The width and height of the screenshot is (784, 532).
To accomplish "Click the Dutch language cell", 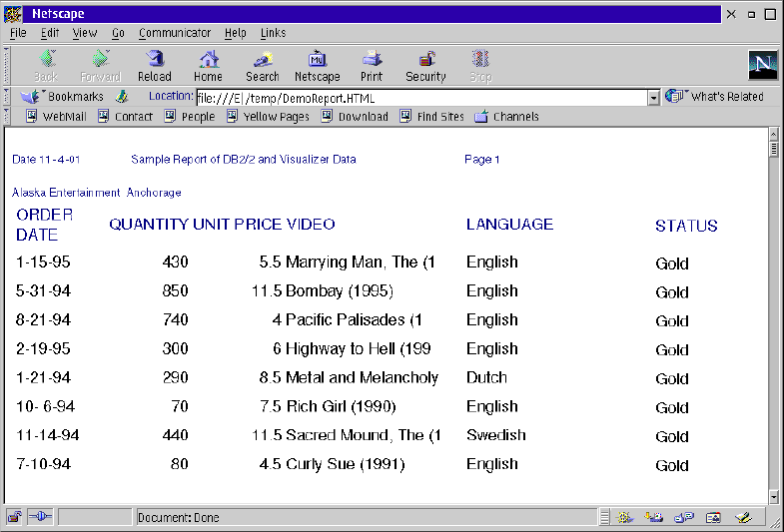I will coord(486,377).
